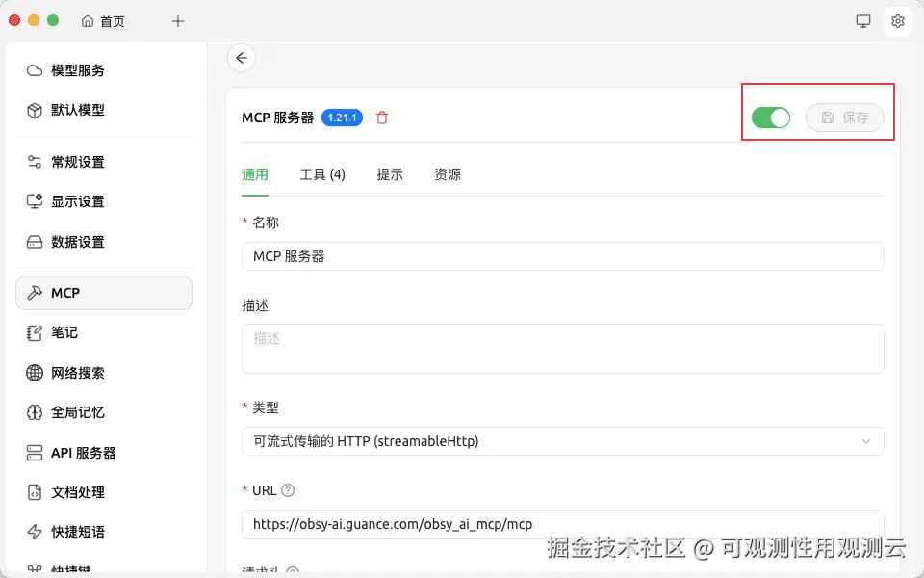Open 快捷短语 quick phrases settings

[x=104, y=532]
